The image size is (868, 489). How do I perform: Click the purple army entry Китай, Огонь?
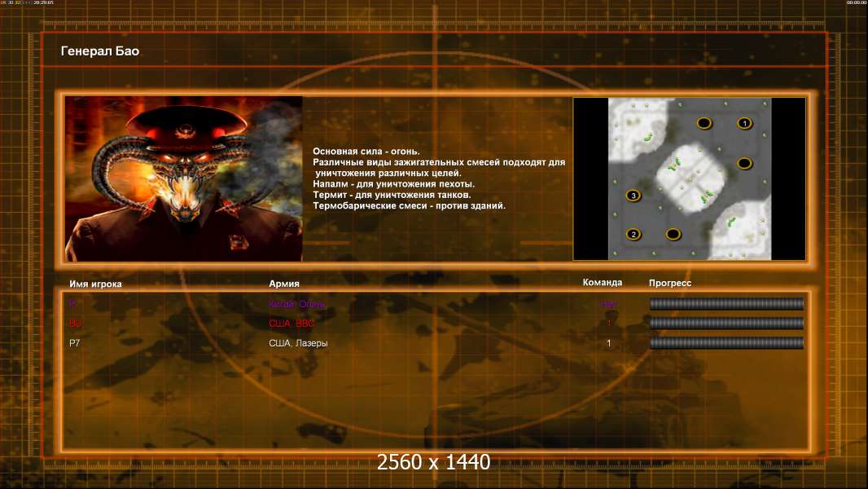[296, 304]
